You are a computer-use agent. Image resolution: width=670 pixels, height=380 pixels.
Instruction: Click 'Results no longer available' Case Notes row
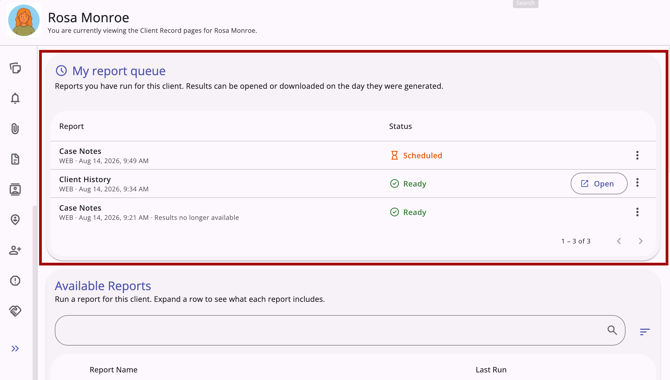point(353,212)
